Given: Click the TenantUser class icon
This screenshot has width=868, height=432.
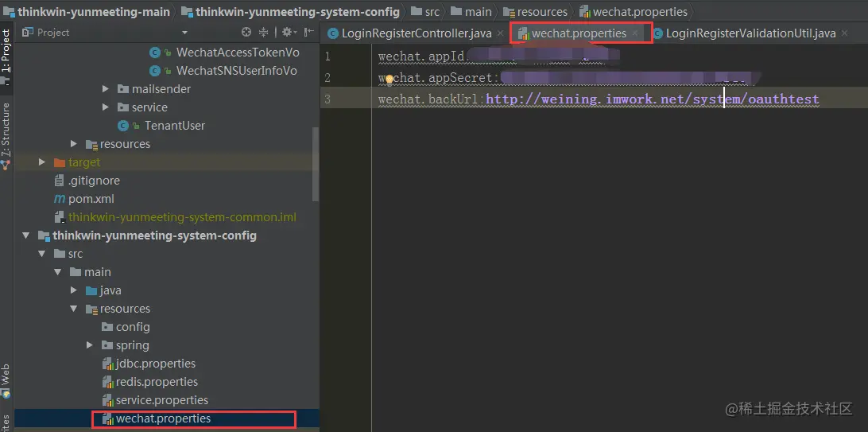Looking at the screenshot, I should [123, 126].
